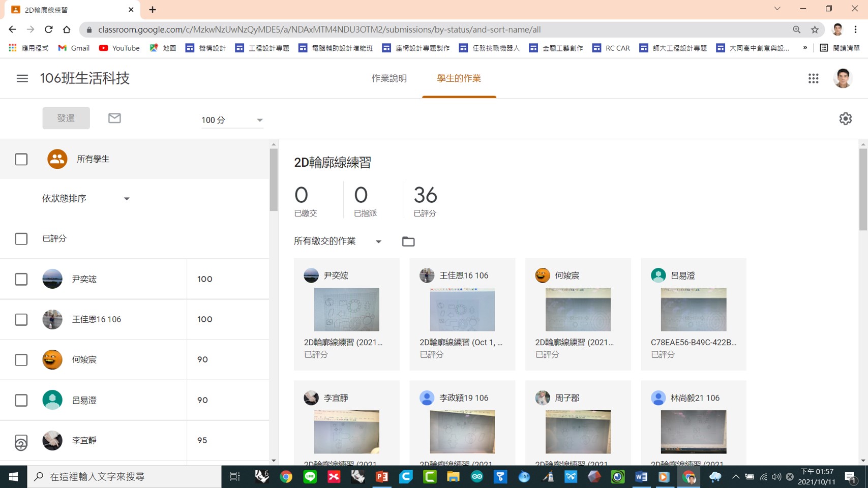Select the checkbox for 李宜靜

21,441
